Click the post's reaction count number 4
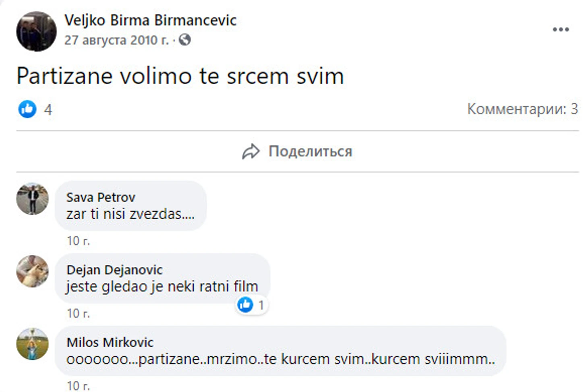Viewport: 588px width, 392px height. [48, 109]
